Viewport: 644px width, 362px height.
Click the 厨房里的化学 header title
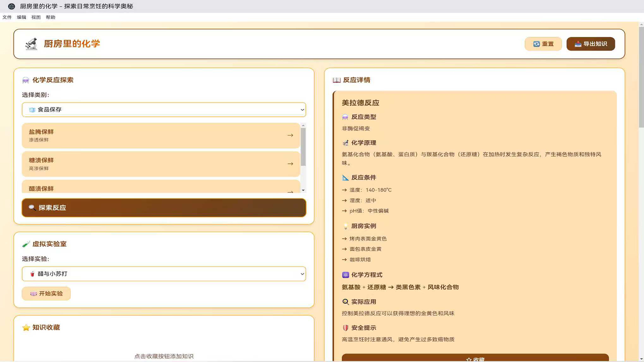coord(72,44)
